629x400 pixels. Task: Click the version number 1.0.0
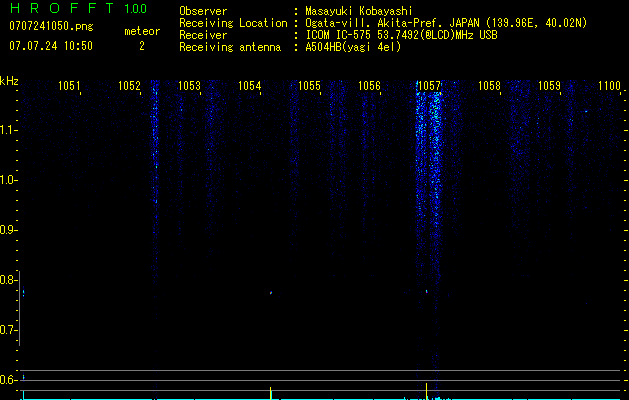pos(136,9)
